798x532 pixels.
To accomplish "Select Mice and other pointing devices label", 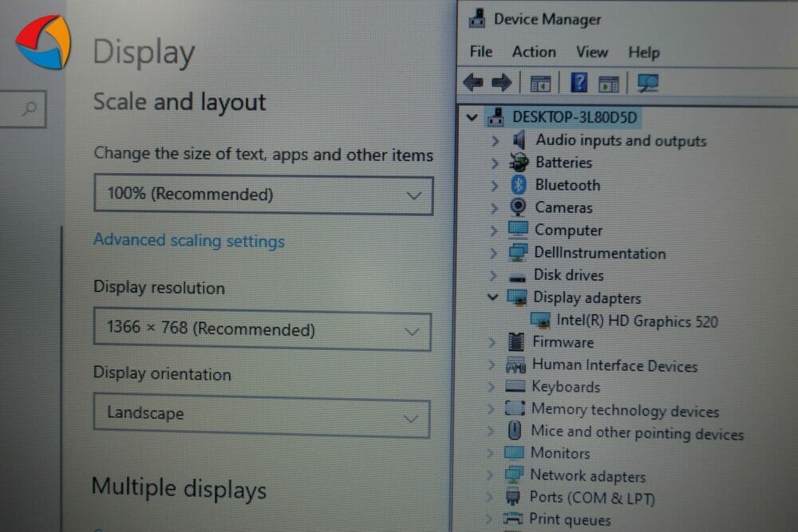I will click(x=637, y=433).
